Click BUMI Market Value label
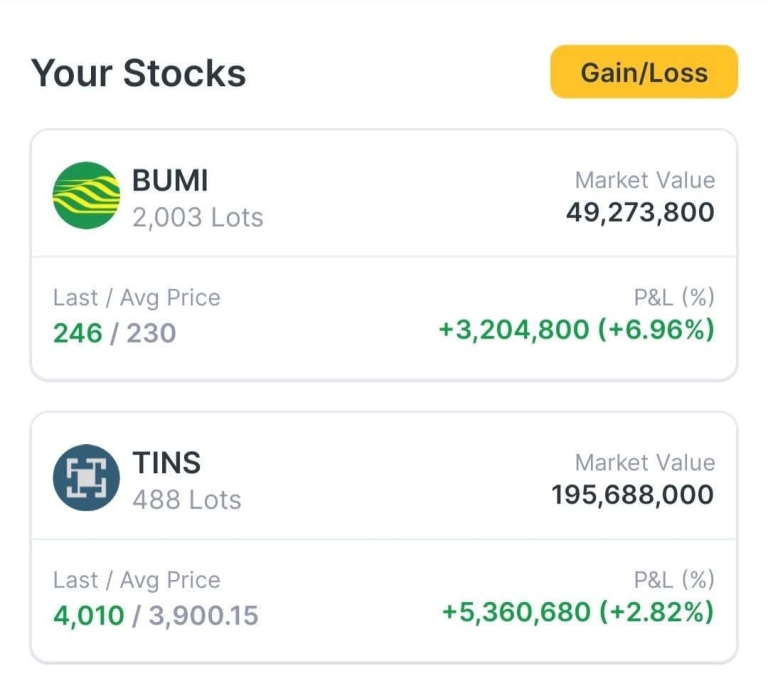The height and width of the screenshot is (681, 768). pos(645,181)
